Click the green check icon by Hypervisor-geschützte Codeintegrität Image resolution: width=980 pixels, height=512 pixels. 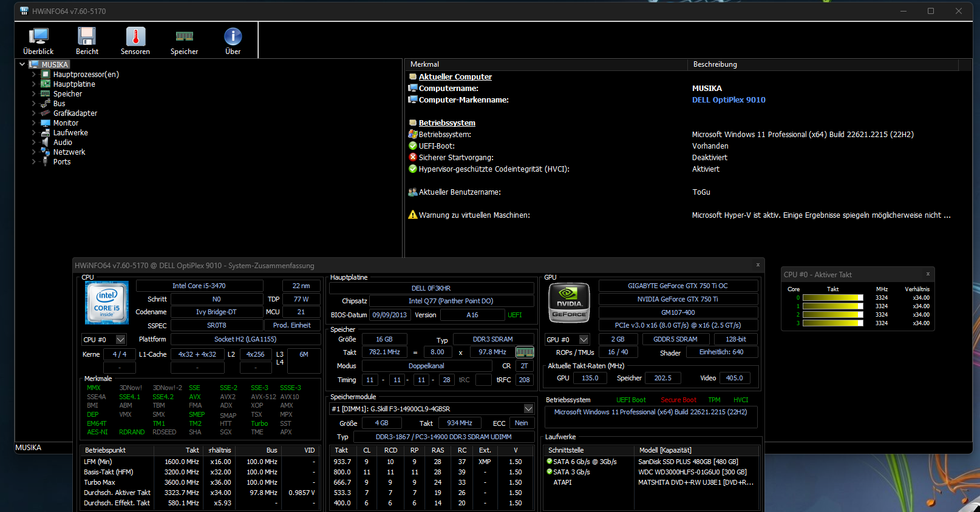[413, 169]
